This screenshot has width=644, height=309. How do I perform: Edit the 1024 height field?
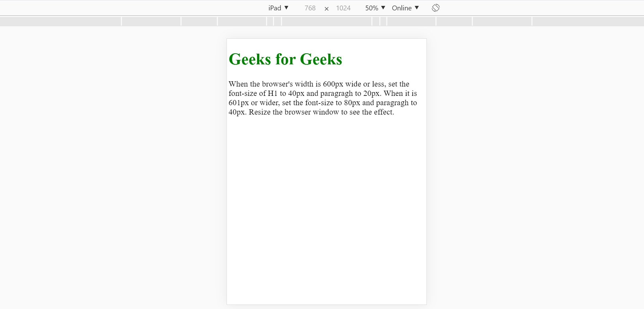point(343,8)
